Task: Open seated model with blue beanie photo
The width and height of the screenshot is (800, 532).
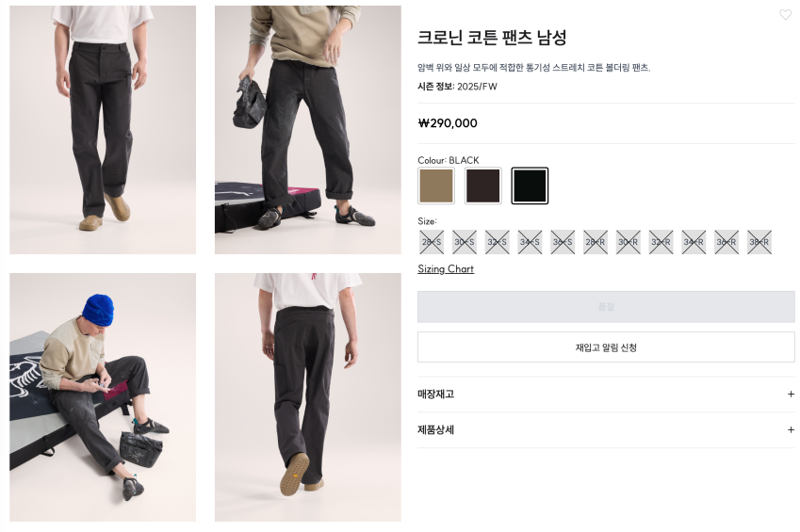Action: click(x=103, y=397)
